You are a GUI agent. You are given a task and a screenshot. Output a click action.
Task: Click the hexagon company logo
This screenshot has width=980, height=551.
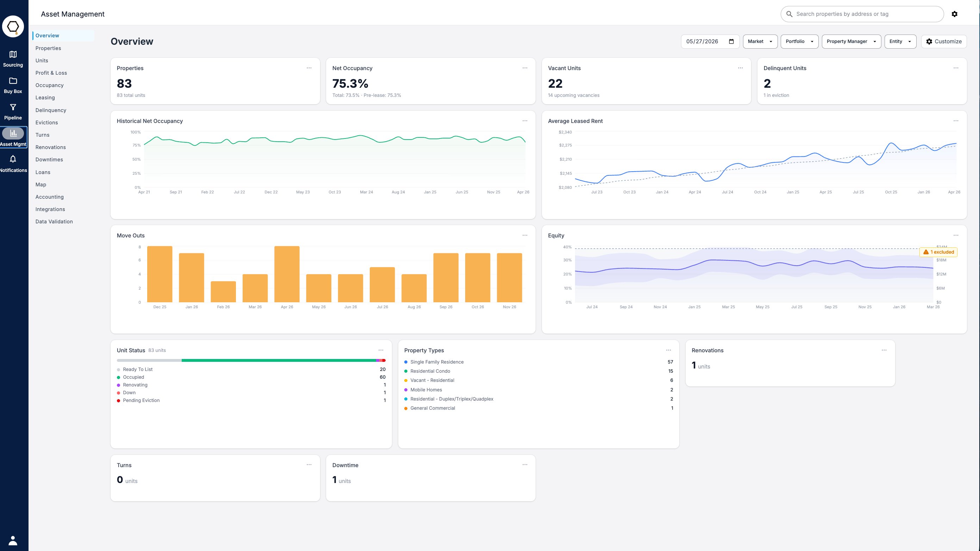pos(13,26)
